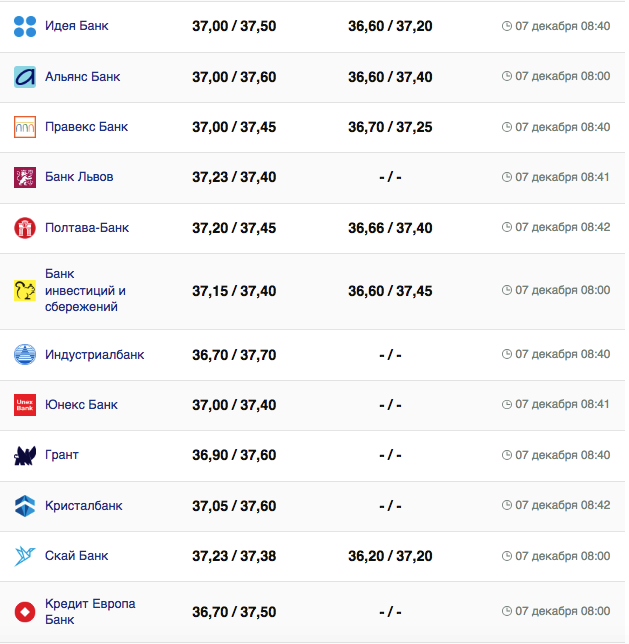Follow the Скай Банк link
Image resolution: width=629 pixels, height=644 pixels.
tap(77, 556)
